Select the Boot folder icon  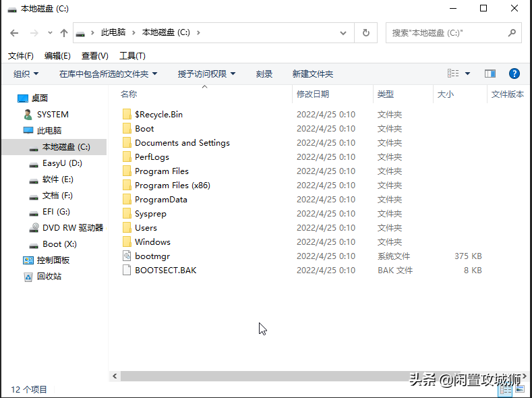(127, 129)
